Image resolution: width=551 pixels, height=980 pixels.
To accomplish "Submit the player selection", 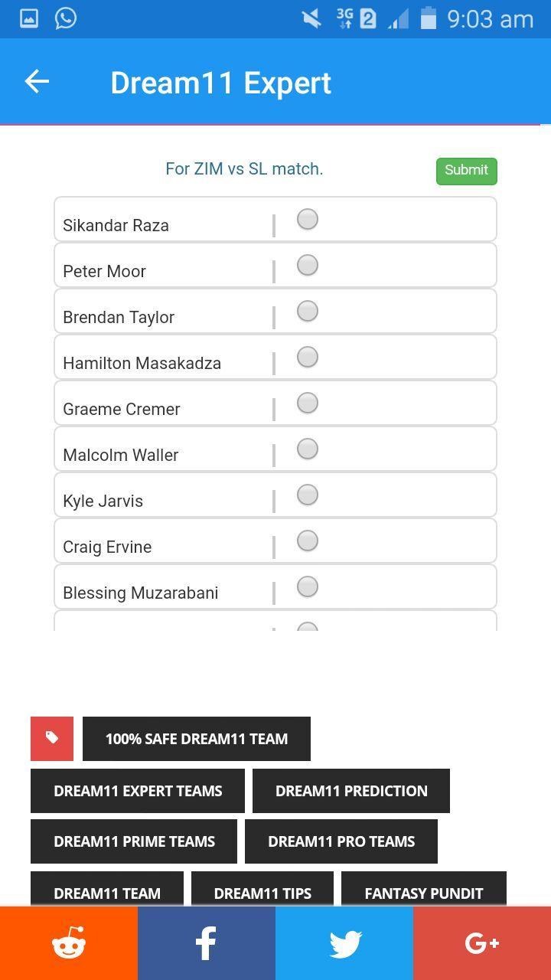I will point(467,171).
